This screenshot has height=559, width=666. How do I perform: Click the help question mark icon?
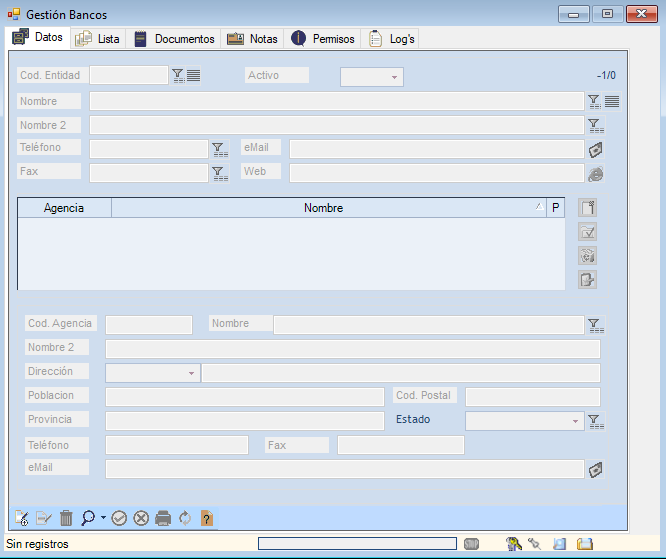point(207,518)
